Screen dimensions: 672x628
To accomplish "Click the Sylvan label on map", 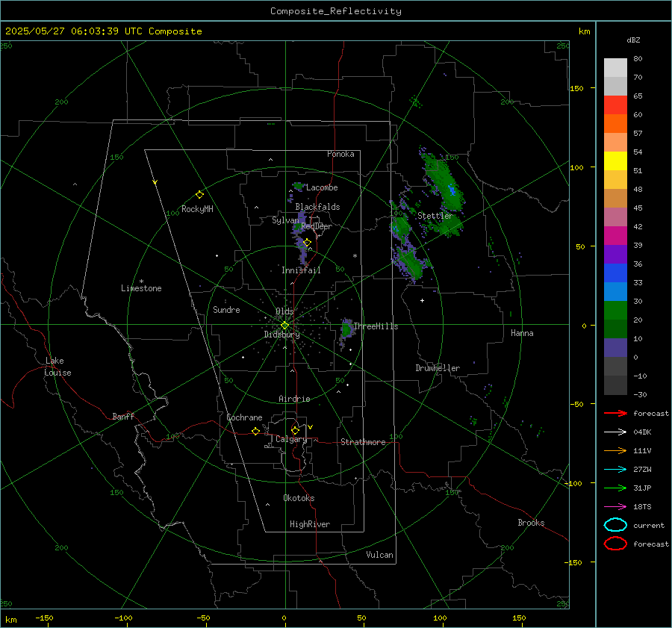I will pos(285,220).
